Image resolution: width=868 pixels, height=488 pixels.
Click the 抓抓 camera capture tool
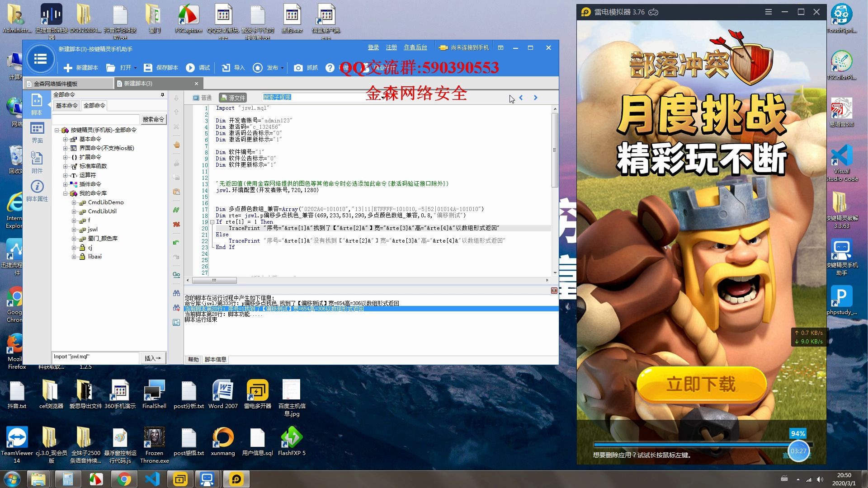(298, 68)
